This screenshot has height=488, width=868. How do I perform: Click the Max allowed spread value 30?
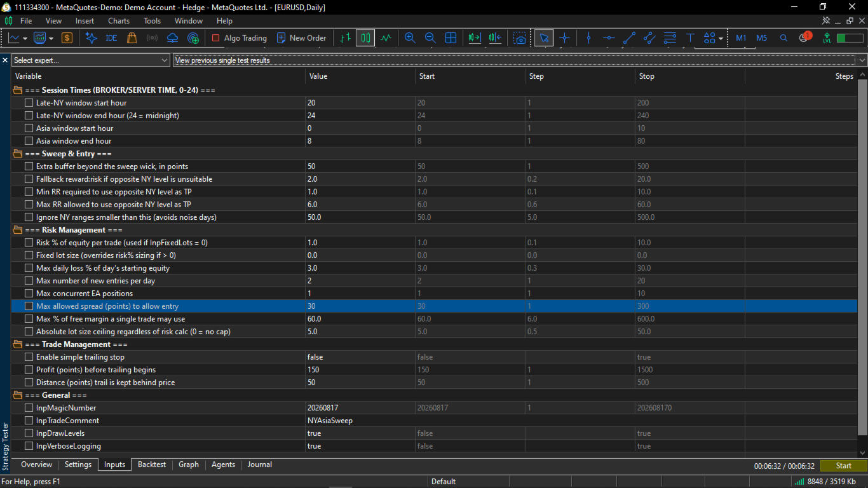pos(360,306)
